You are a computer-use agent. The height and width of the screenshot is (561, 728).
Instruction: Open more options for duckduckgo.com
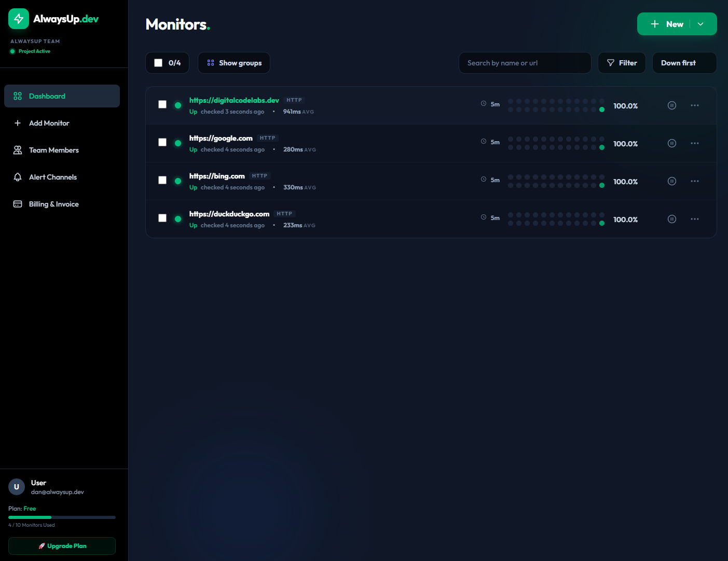[695, 219]
